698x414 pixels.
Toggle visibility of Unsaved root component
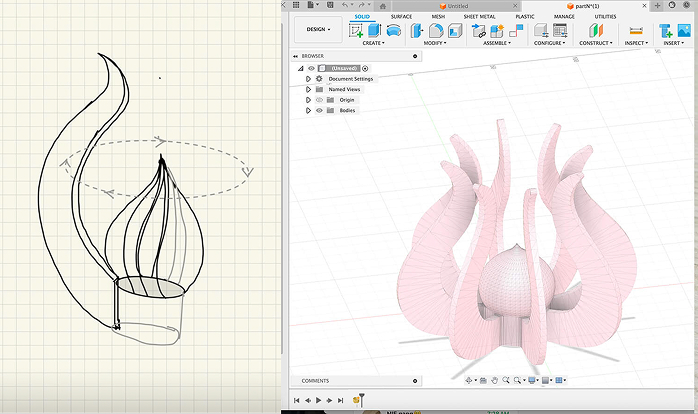point(311,68)
